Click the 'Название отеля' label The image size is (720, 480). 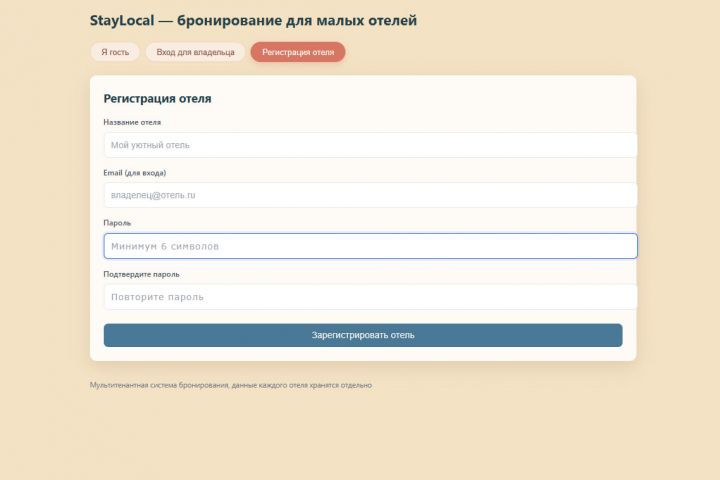(x=132, y=122)
